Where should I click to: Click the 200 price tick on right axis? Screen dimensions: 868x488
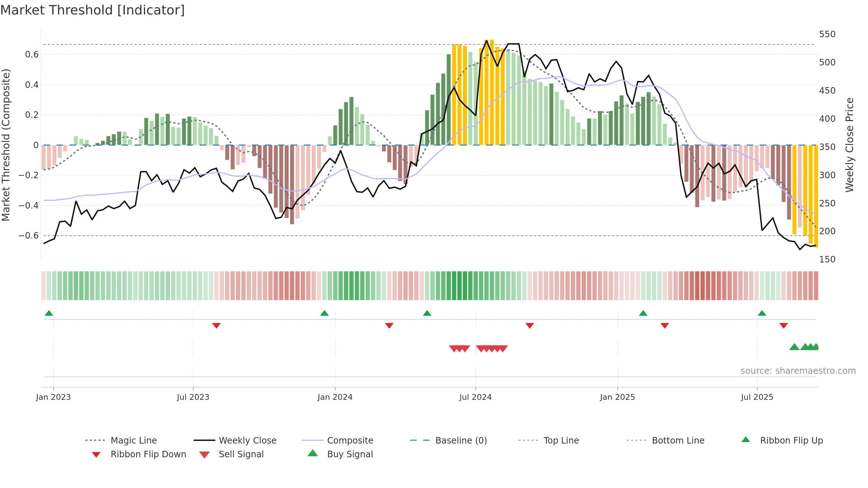point(827,231)
